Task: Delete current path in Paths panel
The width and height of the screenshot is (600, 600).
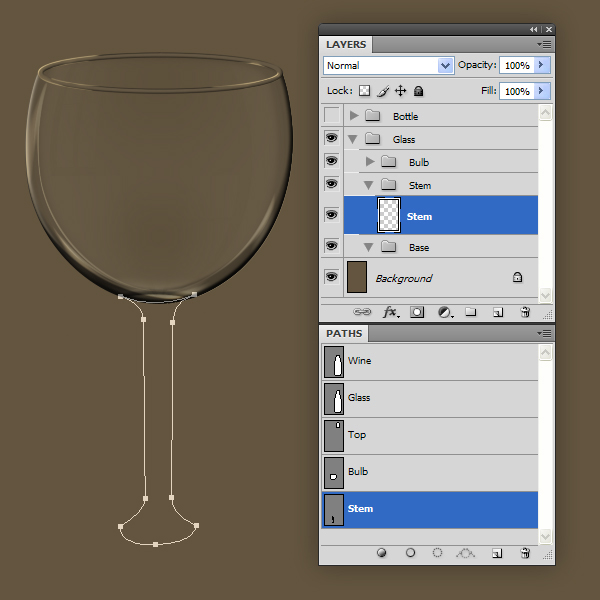Action: tap(525, 553)
